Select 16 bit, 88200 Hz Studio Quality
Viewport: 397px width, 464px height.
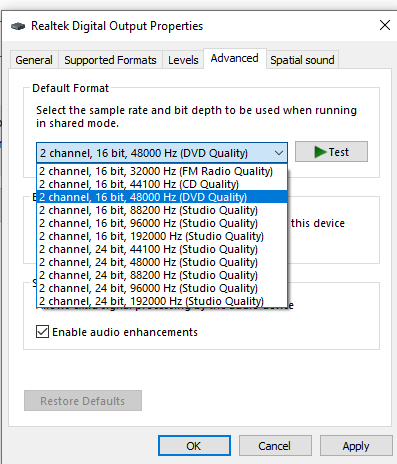[x=162, y=210]
